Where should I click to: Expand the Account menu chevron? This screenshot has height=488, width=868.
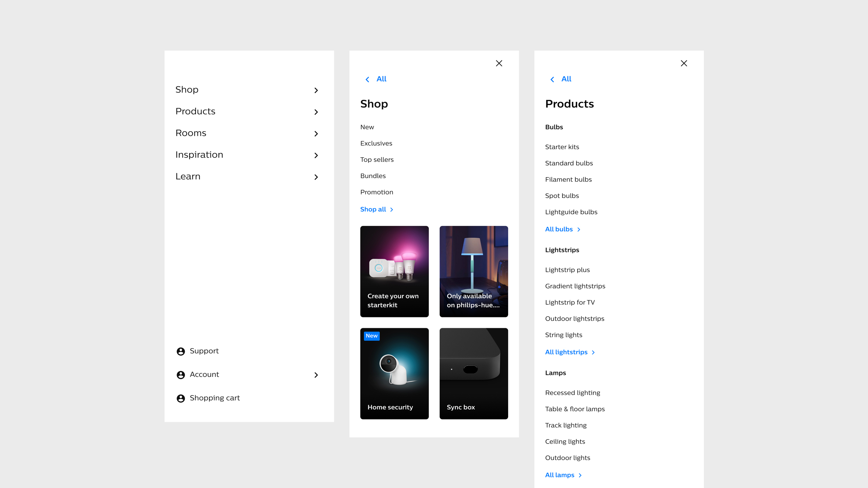coord(316,374)
